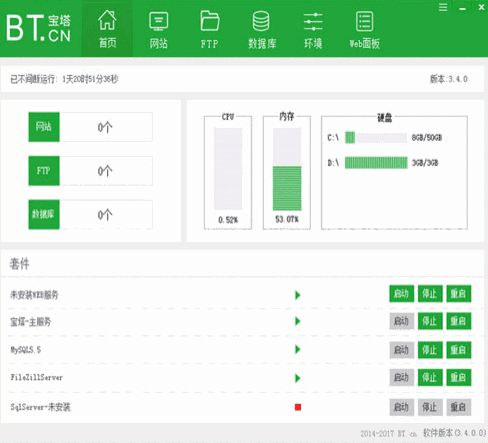Click the 套件 section heading
Screen dimensions: 488x443
19,264
